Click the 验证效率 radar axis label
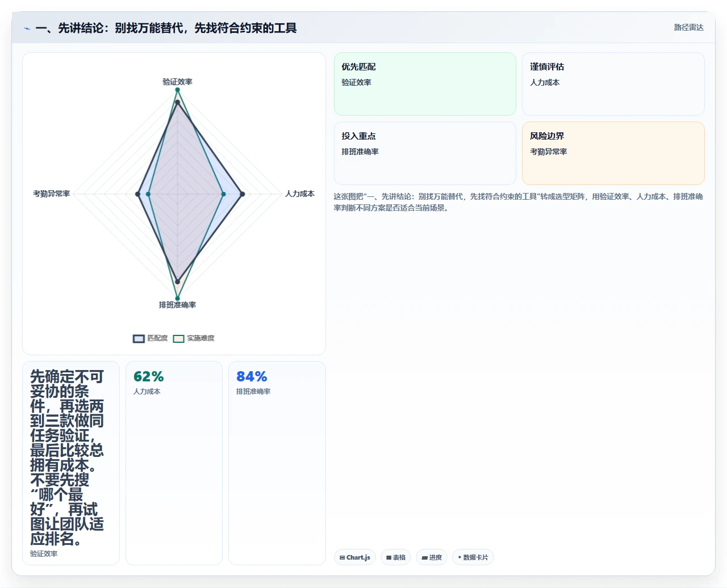 [177, 82]
